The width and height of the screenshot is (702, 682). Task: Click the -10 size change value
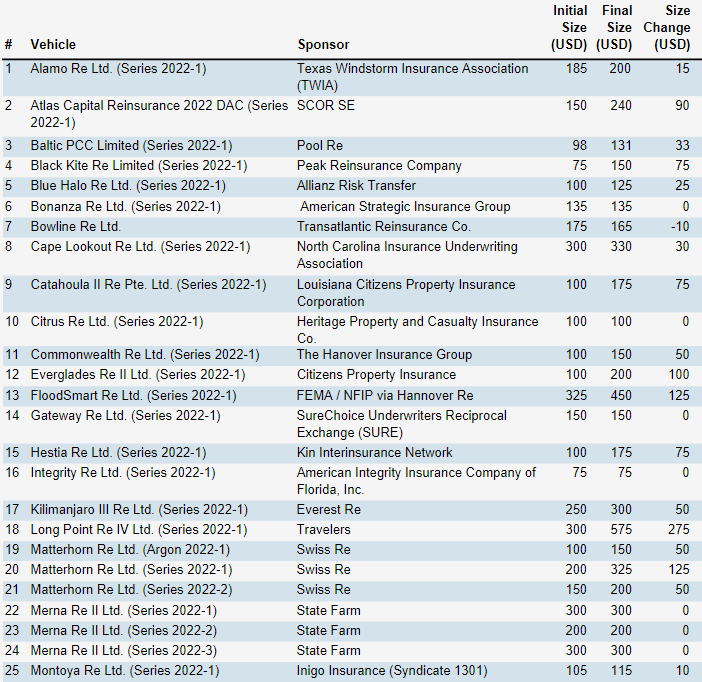[680, 227]
